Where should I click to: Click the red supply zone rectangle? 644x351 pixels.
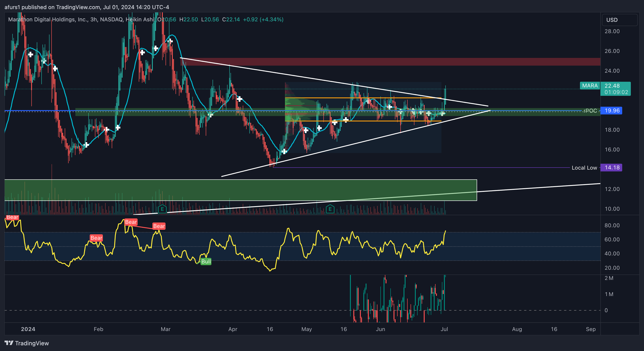pos(390,62)
